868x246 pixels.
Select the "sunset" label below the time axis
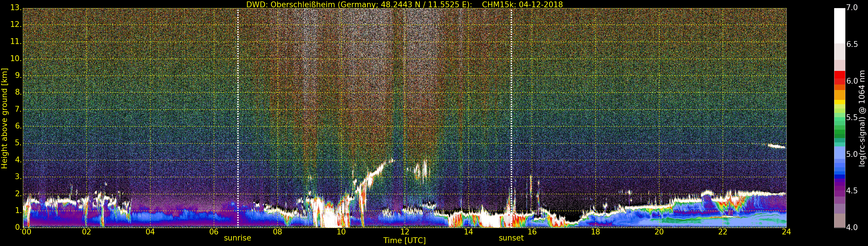coord(511,238)
